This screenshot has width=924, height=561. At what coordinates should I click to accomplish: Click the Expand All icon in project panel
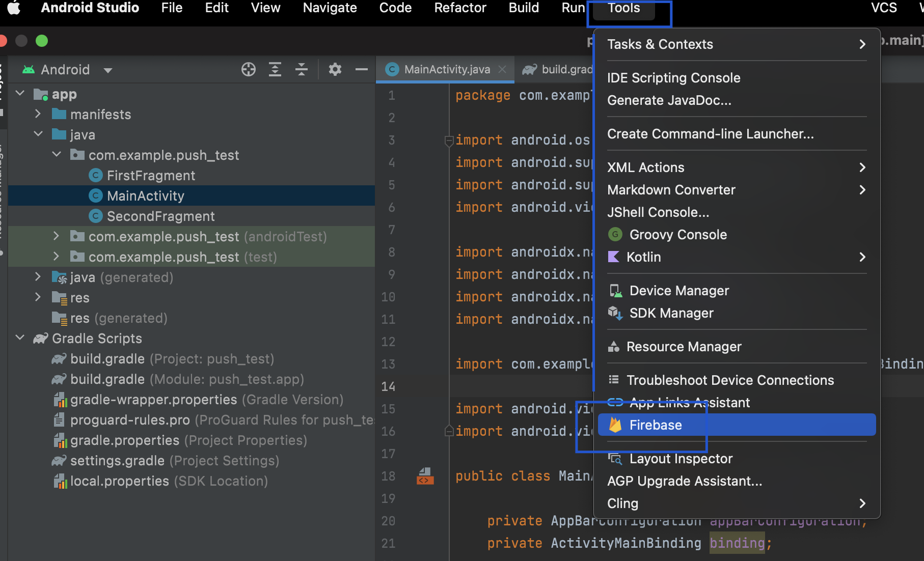point(275,69)
